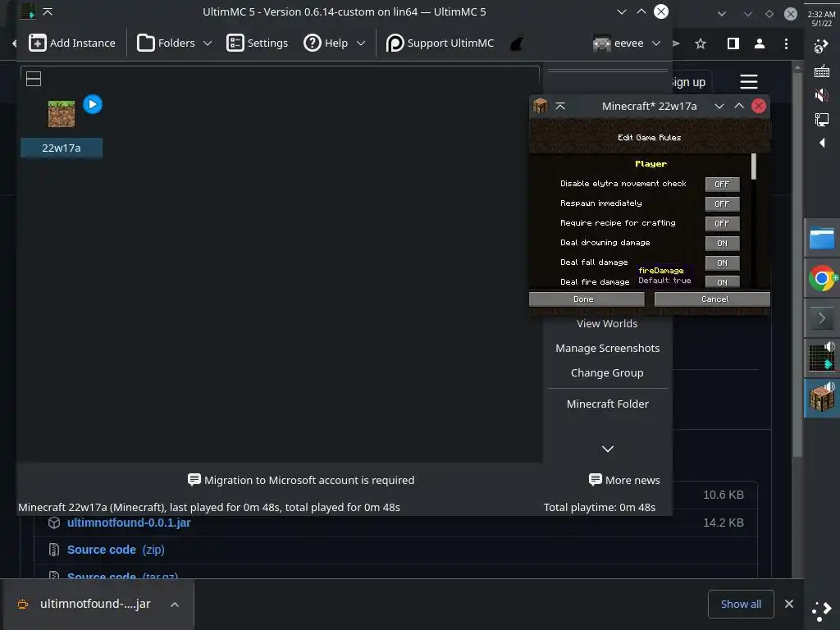
Task: Switch to Minecraft crafting table taskbar icon
Action: (x=822, y=398)
